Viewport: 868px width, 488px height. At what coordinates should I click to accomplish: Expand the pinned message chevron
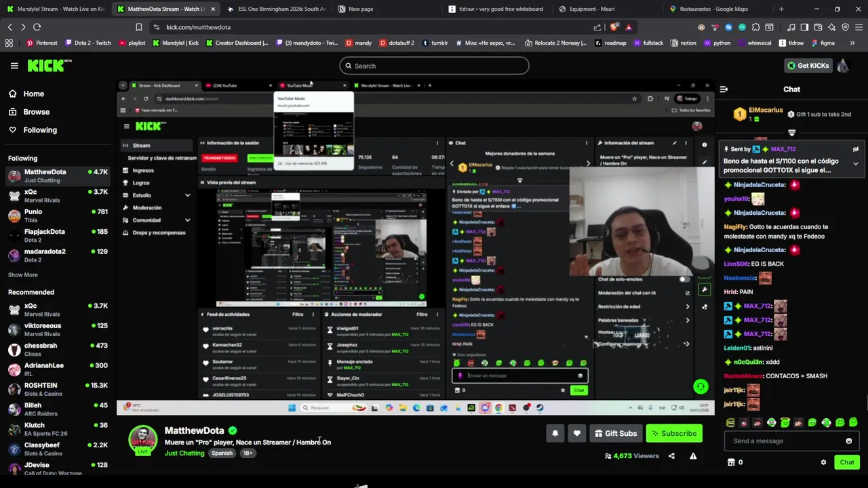pyautogui.click(x=856, y=163)
